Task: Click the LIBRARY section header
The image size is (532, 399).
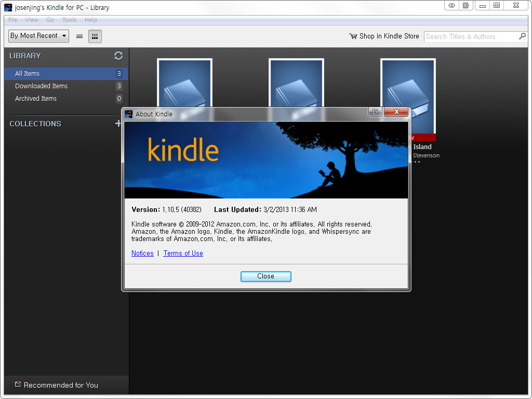Action: coord(25,56)
